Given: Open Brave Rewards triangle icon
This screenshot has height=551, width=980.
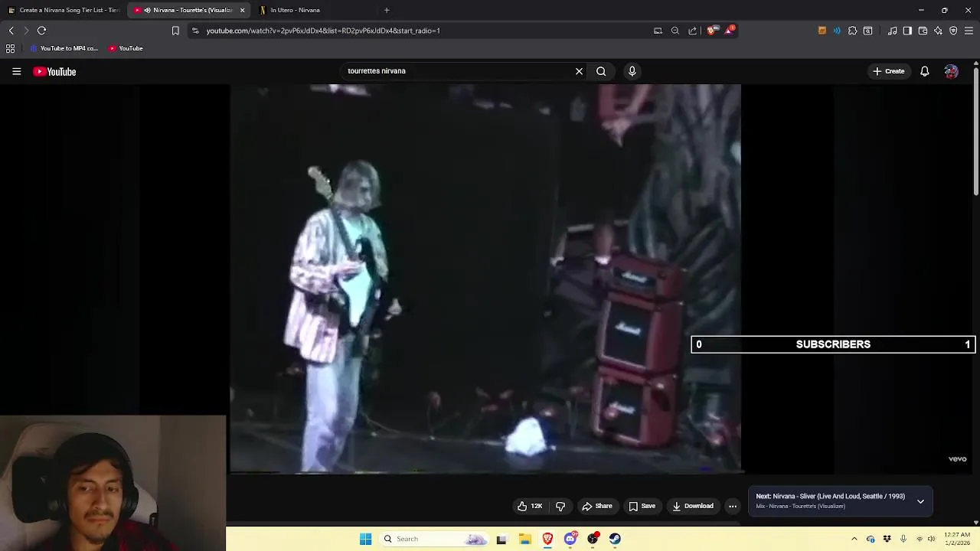Looking at the screenshot, I should click(x=730, y=31).
